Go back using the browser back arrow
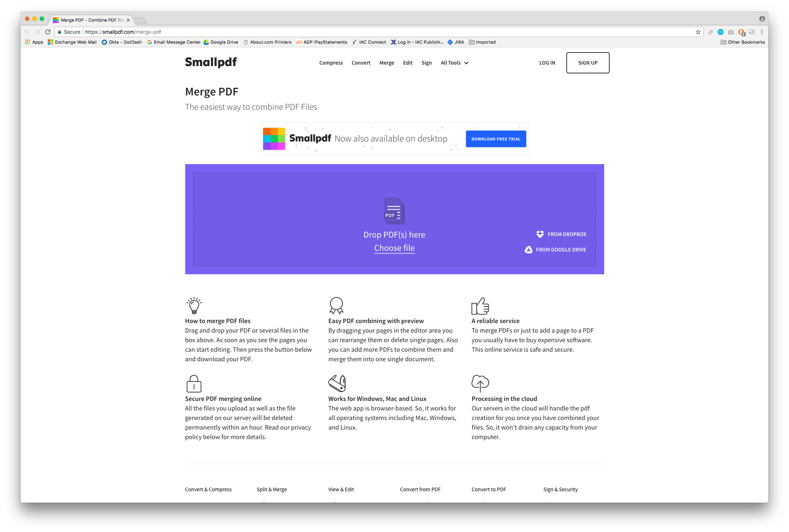Viewport: 789px width, 532px height. tap(27, 32)
